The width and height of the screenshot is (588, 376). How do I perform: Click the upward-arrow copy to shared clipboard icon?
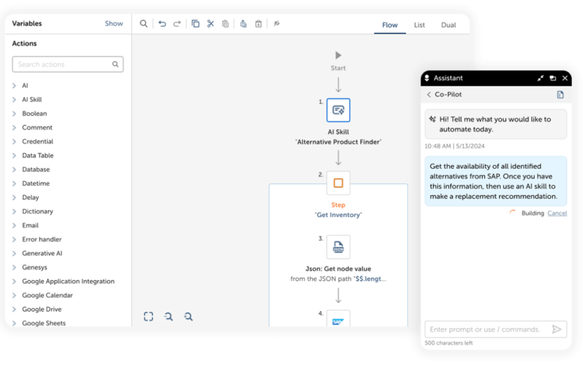pyautogui.click(x=243, y=24)
